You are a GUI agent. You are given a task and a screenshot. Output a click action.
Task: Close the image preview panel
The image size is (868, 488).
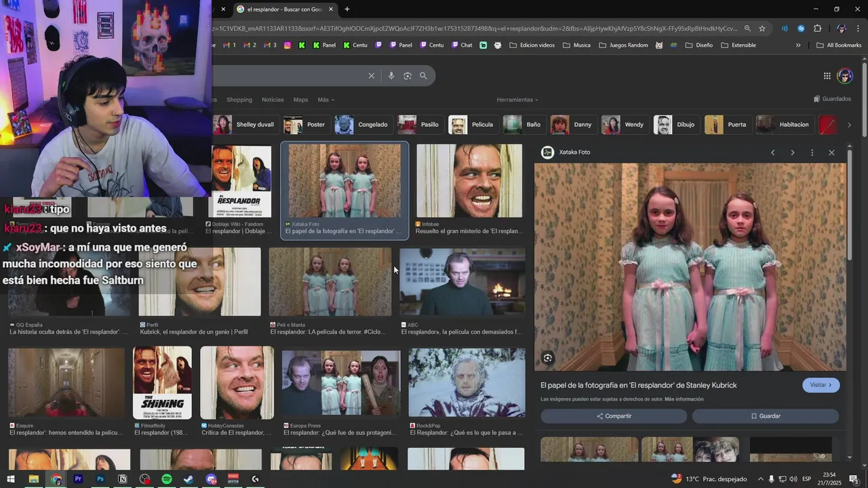(831, 152)
